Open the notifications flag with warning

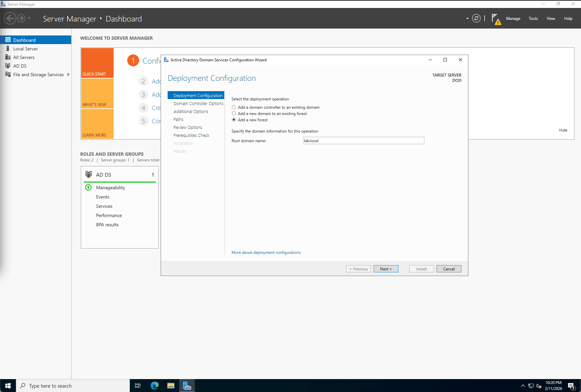point(496,19)
